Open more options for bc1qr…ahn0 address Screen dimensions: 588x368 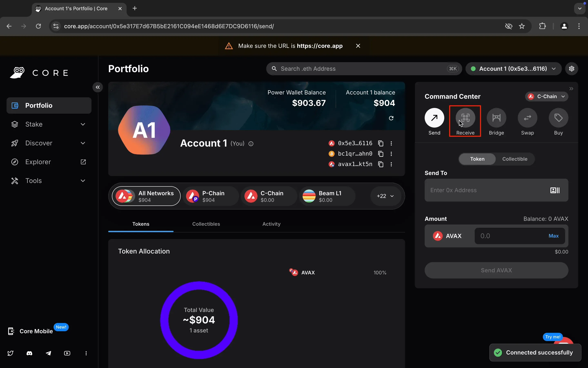[x=391, y=154]
